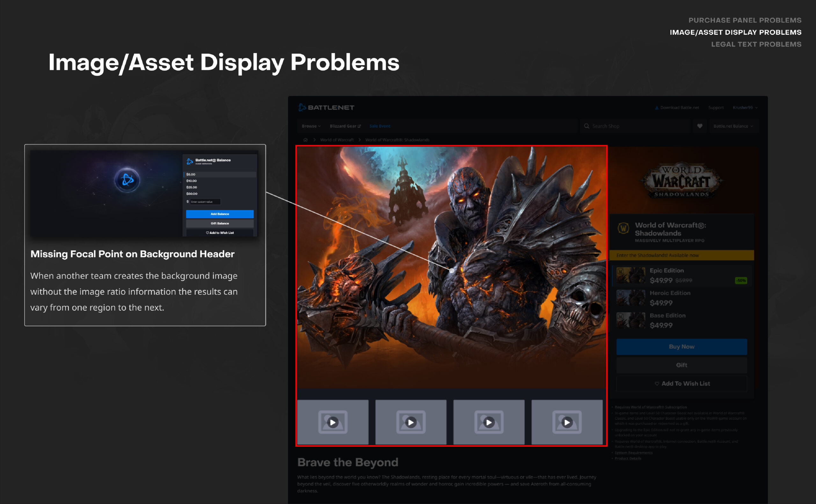Open the World of Warcraft breadcrumb link
Screen dimensions: 816x504
(x=337, y=140)
